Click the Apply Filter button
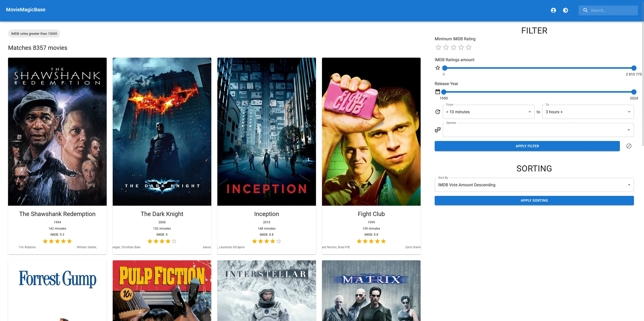This screenshot has width=644, height=321. click(x=527, y=146)
